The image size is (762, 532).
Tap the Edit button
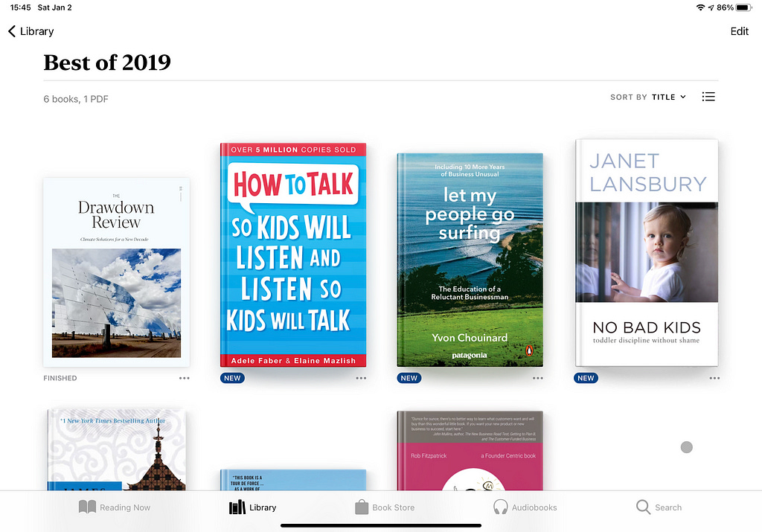(739, 31)
